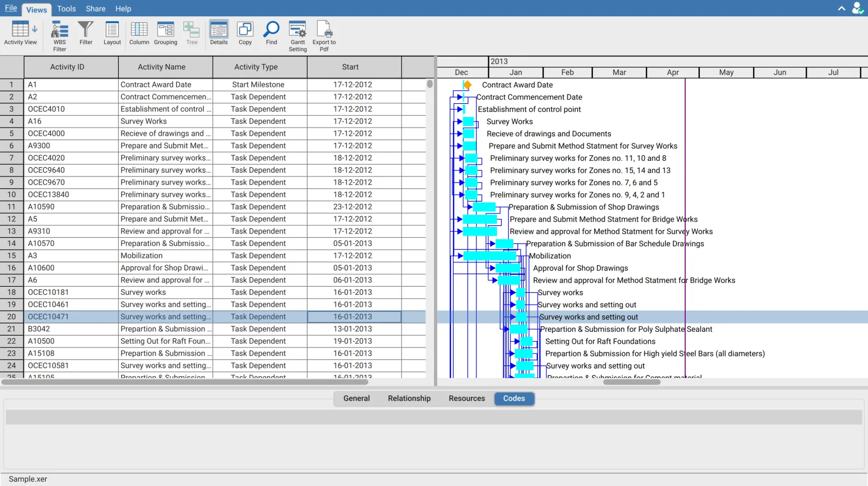Open the Share menu
The height and width of the screenshot is (486, 868).
point(95,9)
